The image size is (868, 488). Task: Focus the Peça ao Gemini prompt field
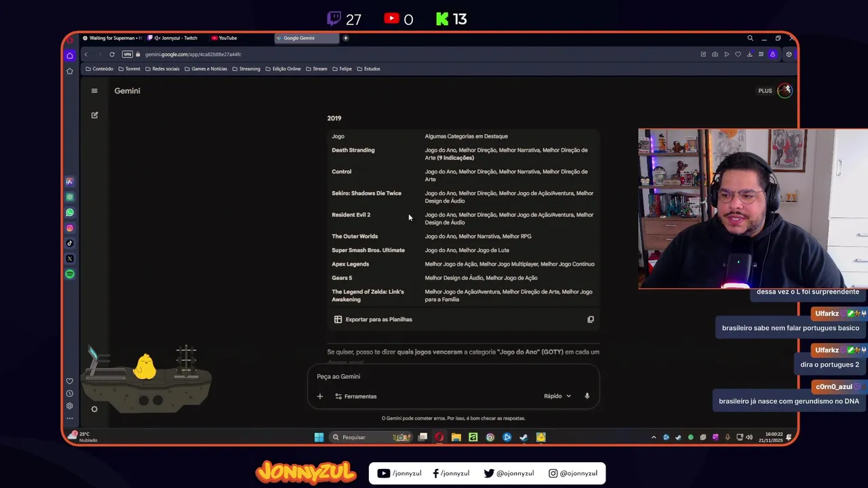click(453, 376)
